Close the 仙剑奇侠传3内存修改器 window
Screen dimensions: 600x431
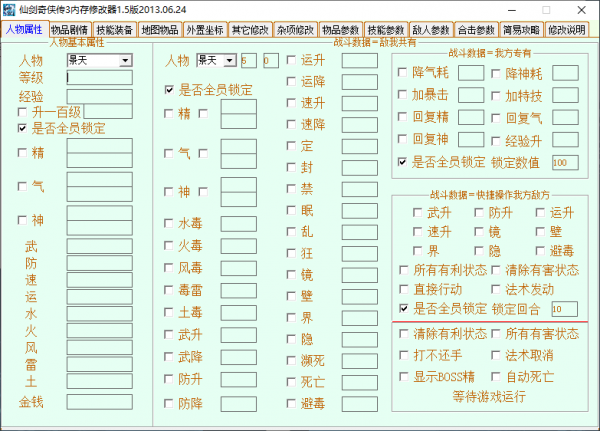pos(581,10)
